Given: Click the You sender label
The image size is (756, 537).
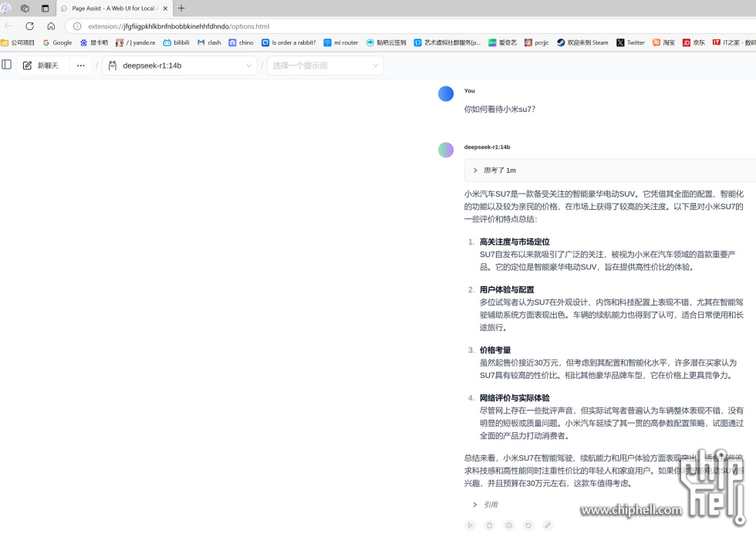Looking at the screenshot, I should click(x=470, y=90).
